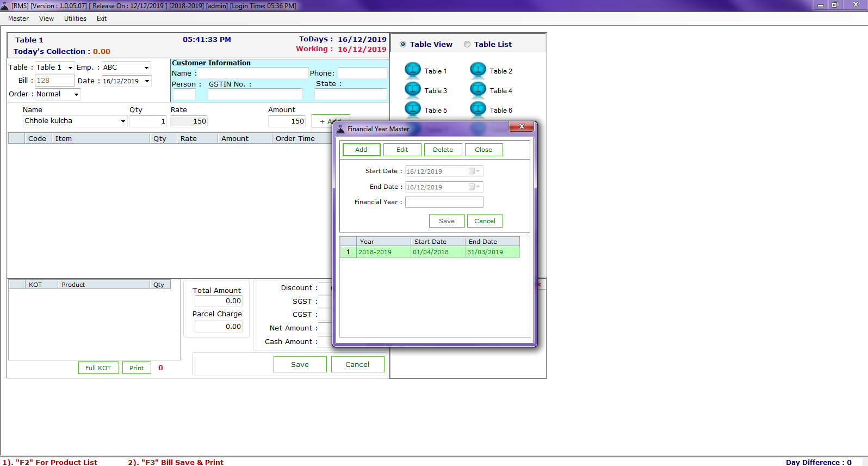Choose the Table 4 icon
This screenshot has width=868, height=466.
tap(478, 90)
